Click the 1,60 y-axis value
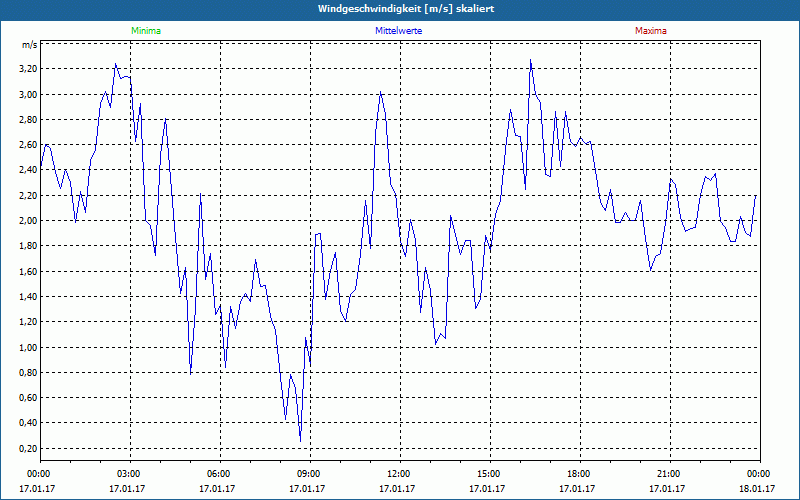This screenshot has height=500, width=800. 29,271
